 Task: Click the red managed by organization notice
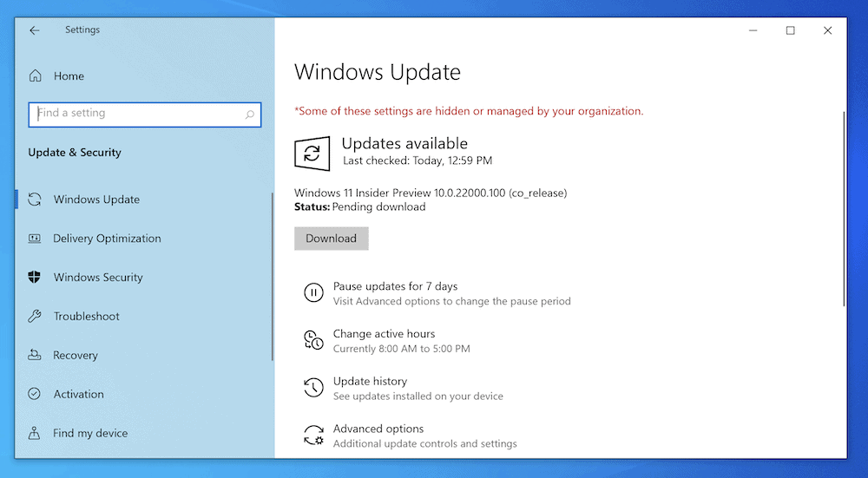point(469,111)
